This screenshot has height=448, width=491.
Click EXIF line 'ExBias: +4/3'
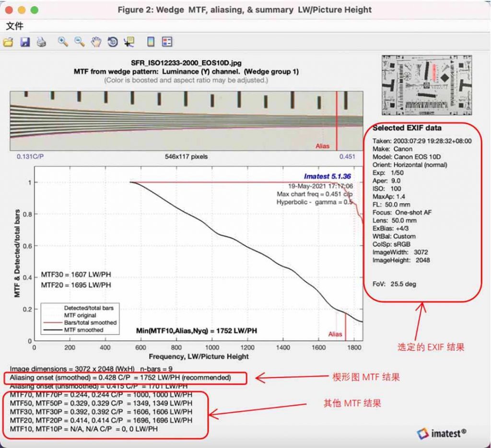tap(390, 229)
